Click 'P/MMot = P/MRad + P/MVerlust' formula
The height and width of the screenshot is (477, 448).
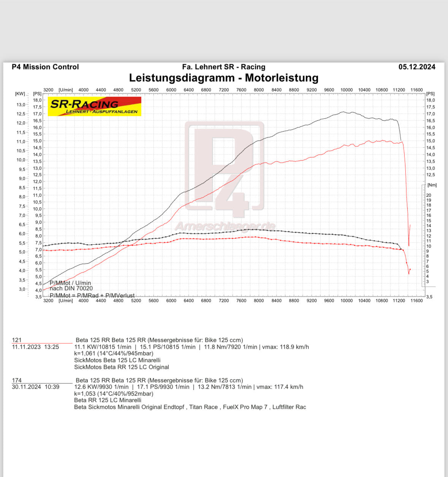(92, 296)
